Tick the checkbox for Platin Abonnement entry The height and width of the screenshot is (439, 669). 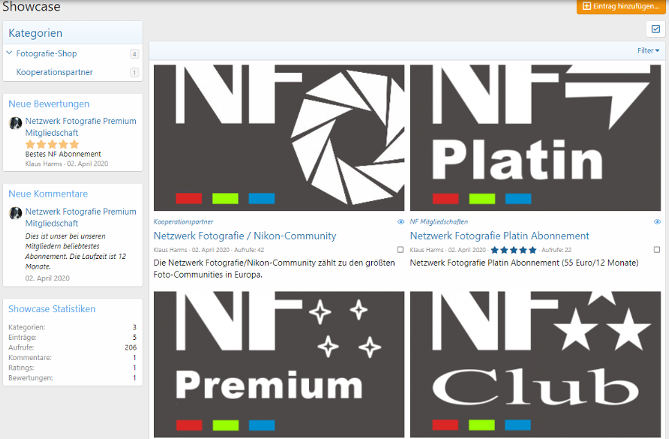657,250
